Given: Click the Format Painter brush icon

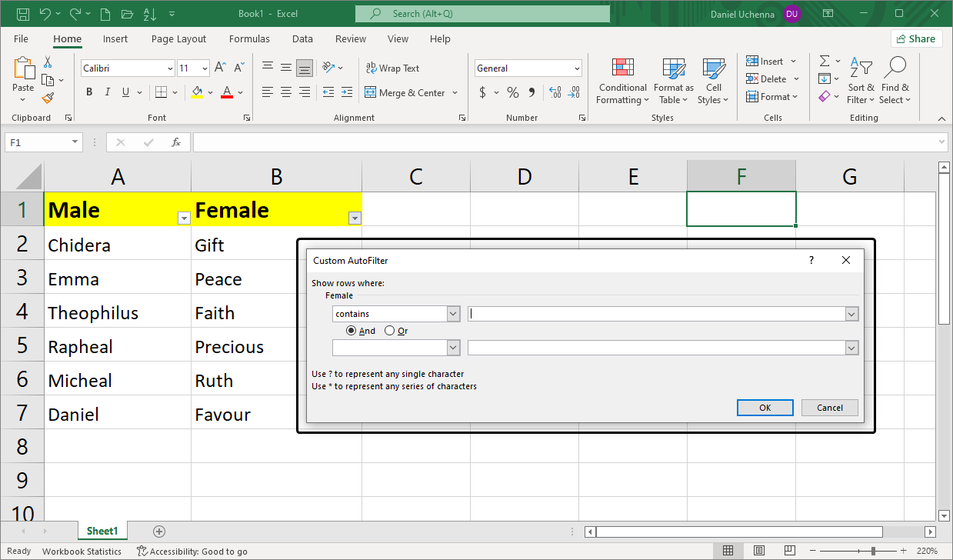Looking at the screenshot, I should [48, 98].
